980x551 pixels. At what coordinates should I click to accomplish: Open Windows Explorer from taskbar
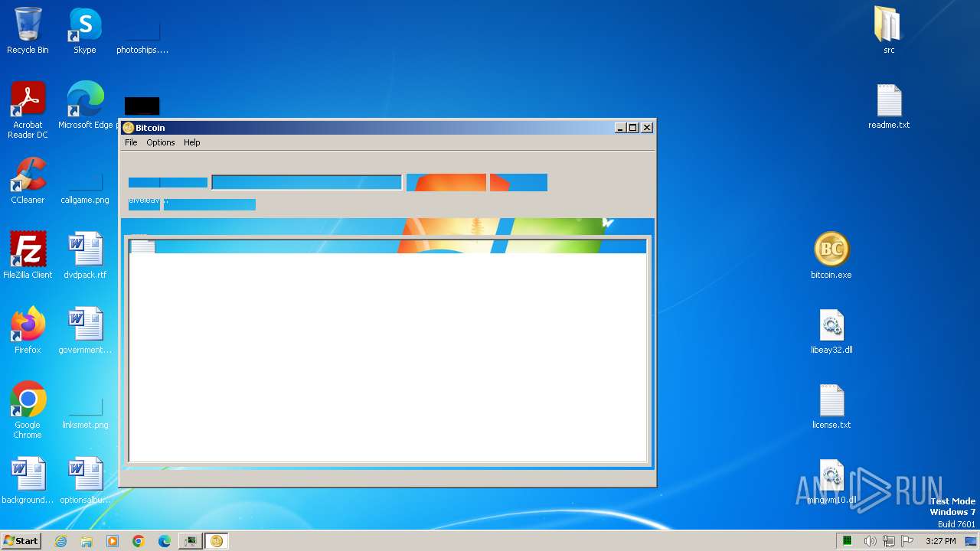[87, 541]
